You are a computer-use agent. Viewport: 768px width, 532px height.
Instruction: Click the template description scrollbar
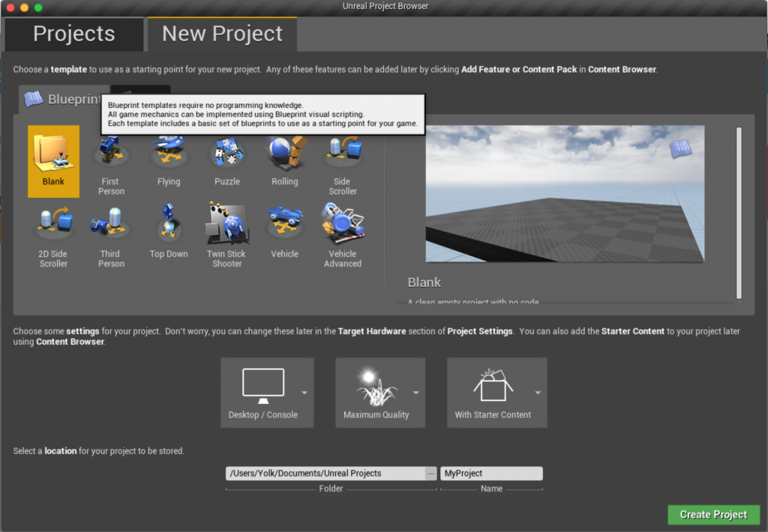(x=739, y=213)
